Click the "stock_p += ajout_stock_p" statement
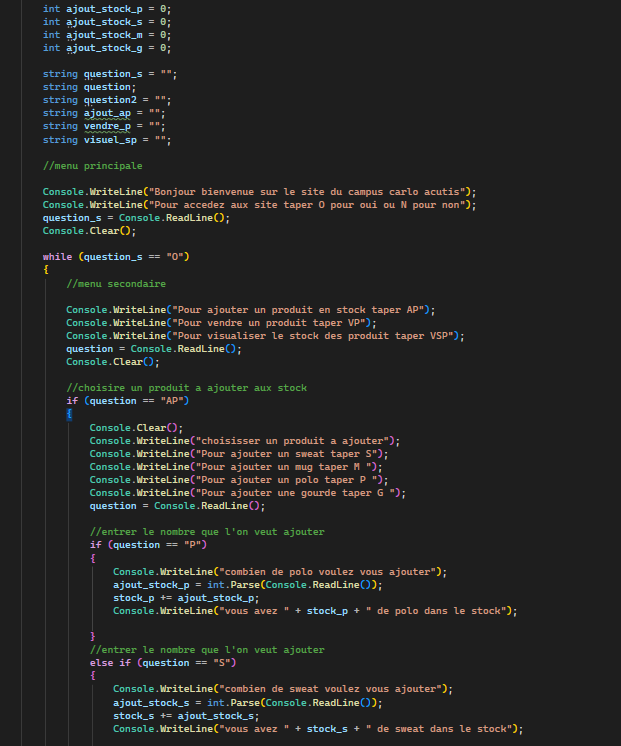The width and height of the screenshot is (621, 746). (186, 597)
